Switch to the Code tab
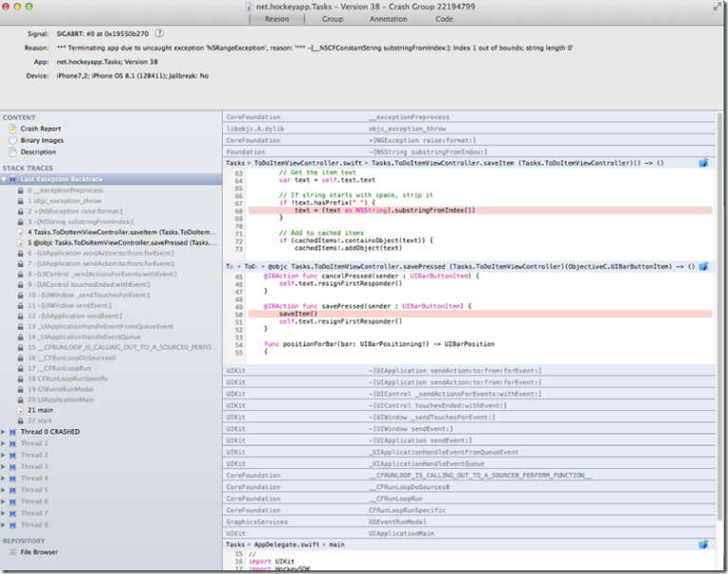 (444, 18)
